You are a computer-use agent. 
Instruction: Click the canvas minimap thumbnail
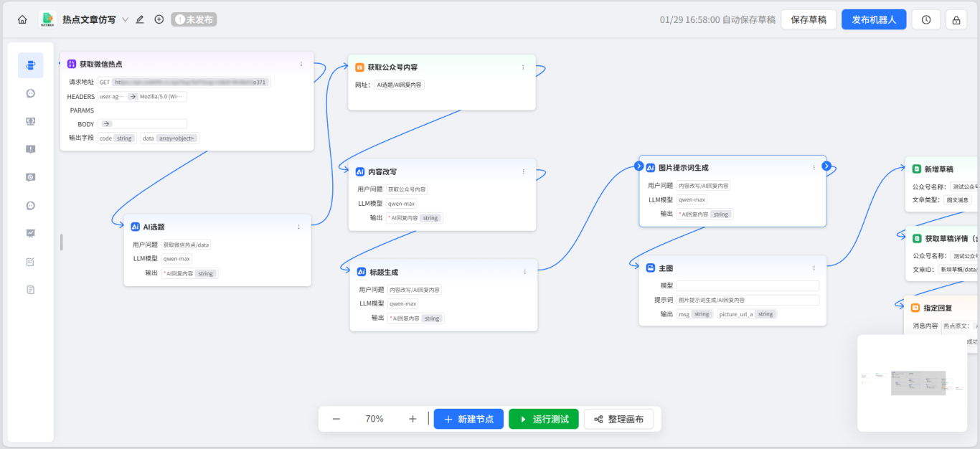pyautogui.click(x=911, y=382)
